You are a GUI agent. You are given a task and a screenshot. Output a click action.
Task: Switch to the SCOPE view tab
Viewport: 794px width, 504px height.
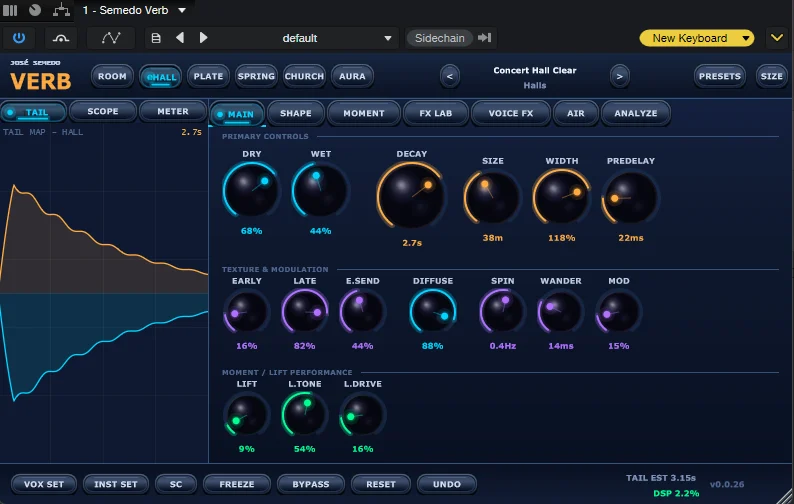[103, 111]
